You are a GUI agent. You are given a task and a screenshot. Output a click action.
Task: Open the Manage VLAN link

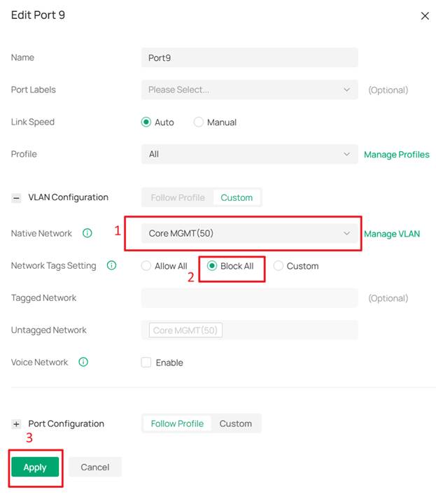(x=392, y=234)
